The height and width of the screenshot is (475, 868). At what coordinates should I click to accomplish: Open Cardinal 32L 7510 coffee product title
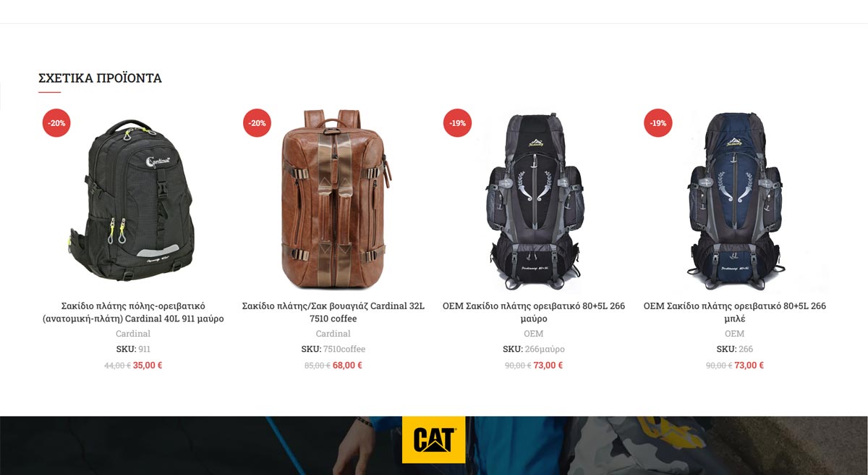pyautogui.click(x=333, y=312)
